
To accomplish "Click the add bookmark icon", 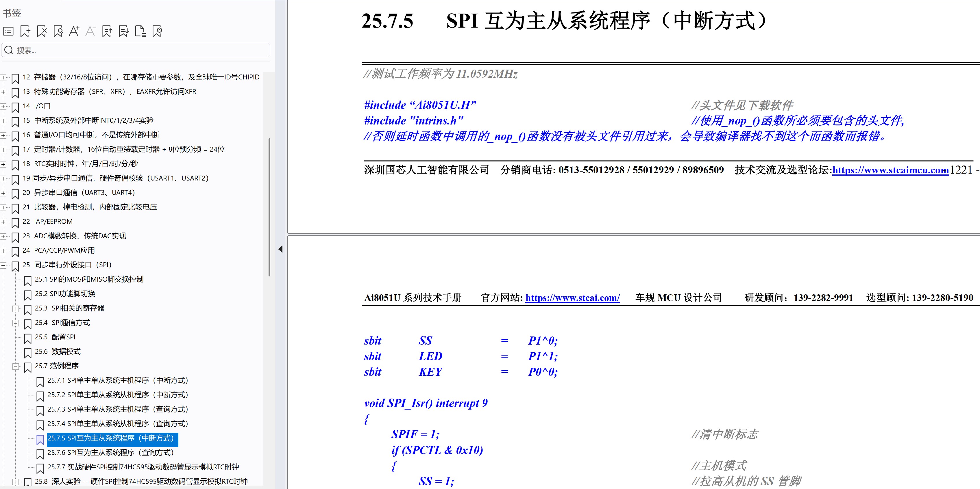I will click(x=25, y=31).
